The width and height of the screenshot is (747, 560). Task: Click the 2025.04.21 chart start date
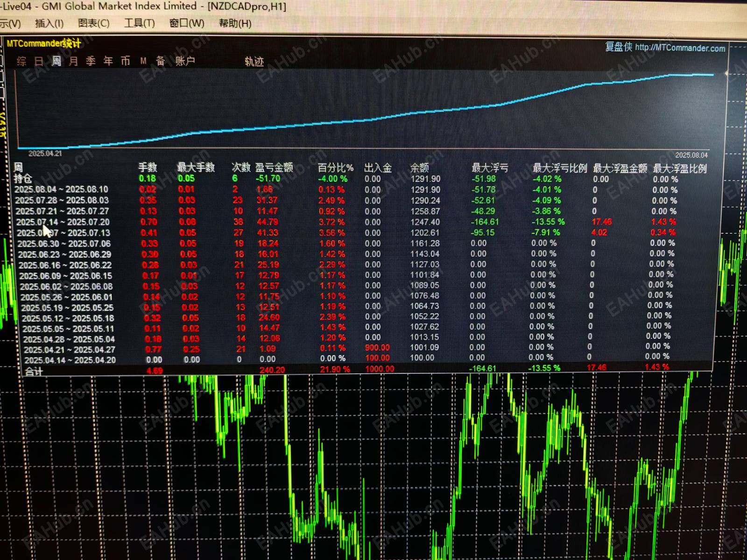tap(45, 154)
